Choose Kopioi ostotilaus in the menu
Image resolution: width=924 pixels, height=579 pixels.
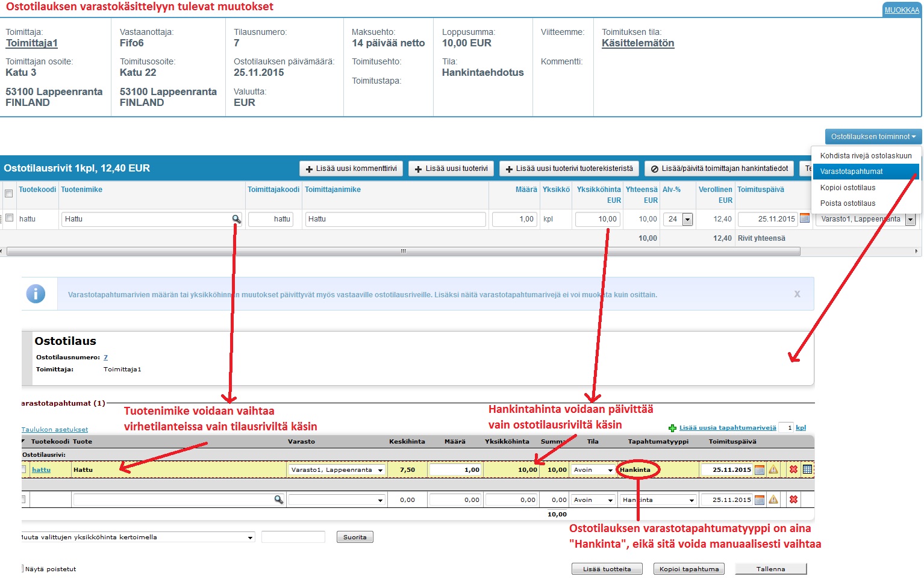(848, 188)
